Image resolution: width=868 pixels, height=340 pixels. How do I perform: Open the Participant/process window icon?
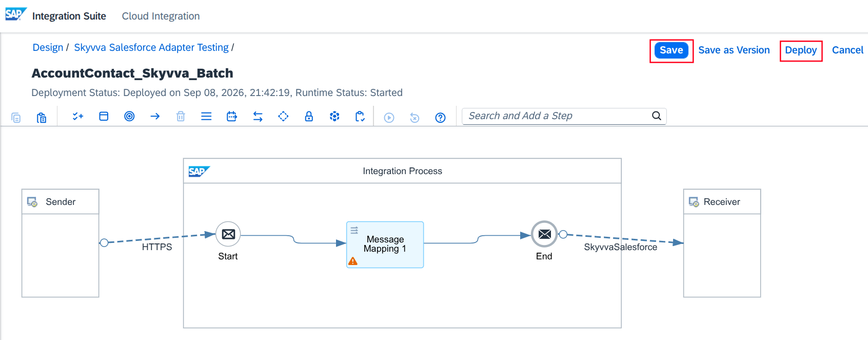(104, 117)
